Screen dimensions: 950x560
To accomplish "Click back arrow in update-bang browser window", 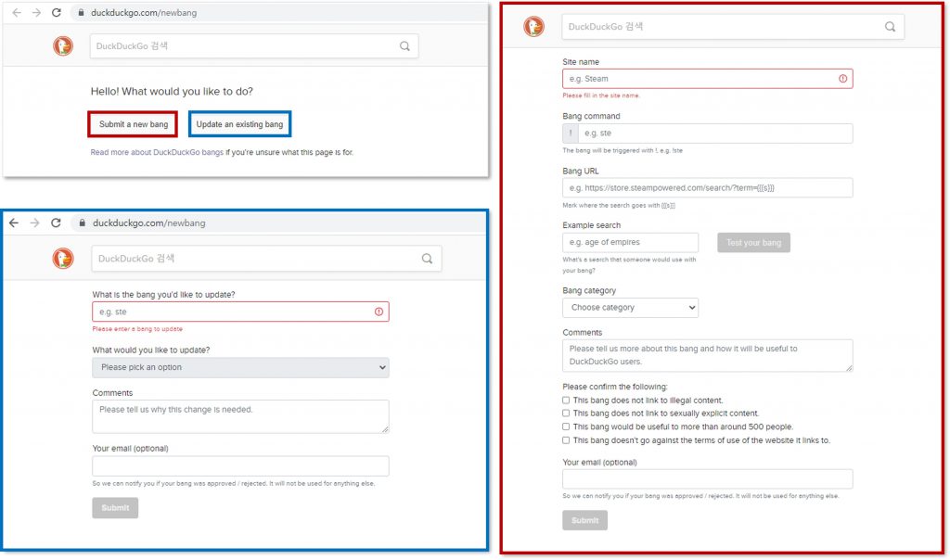I will [14, 223].
